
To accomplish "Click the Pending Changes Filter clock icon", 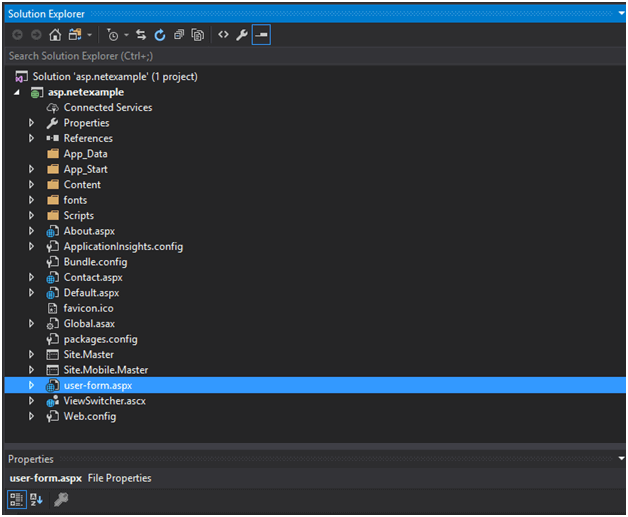I will pos(112,35).
